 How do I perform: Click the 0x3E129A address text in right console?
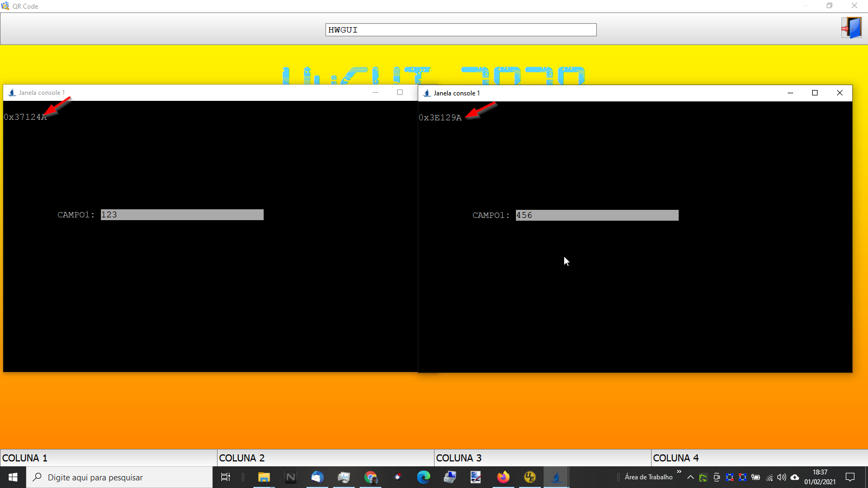(440, 118)
